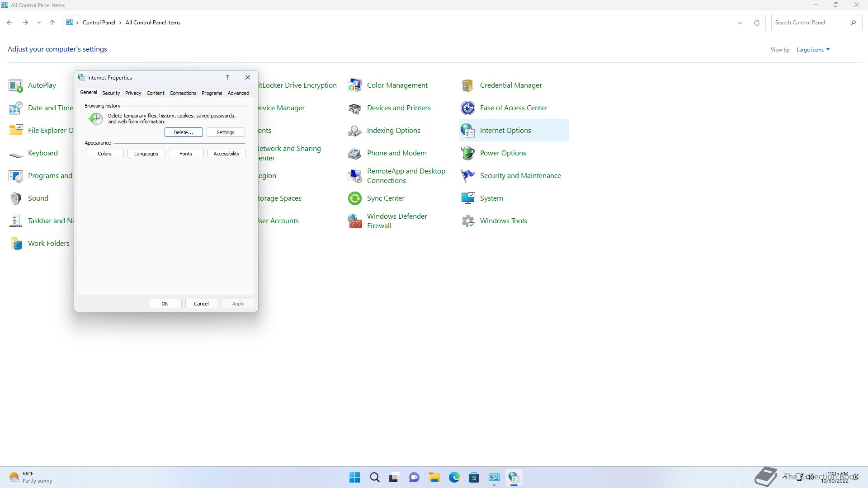868x488 pixels.
Task: Click the Languages appearance button
Action: (x=146, y=154)
